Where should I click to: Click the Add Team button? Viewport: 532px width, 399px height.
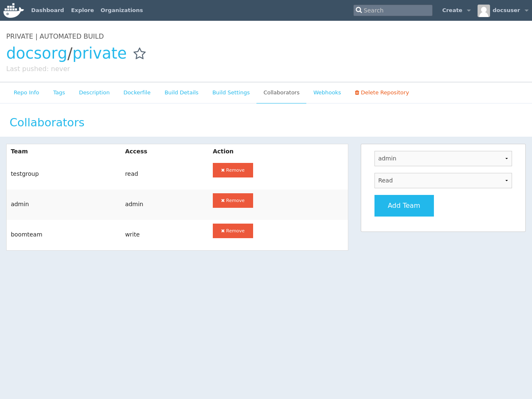pyautogui.click(x=404, y=205)
